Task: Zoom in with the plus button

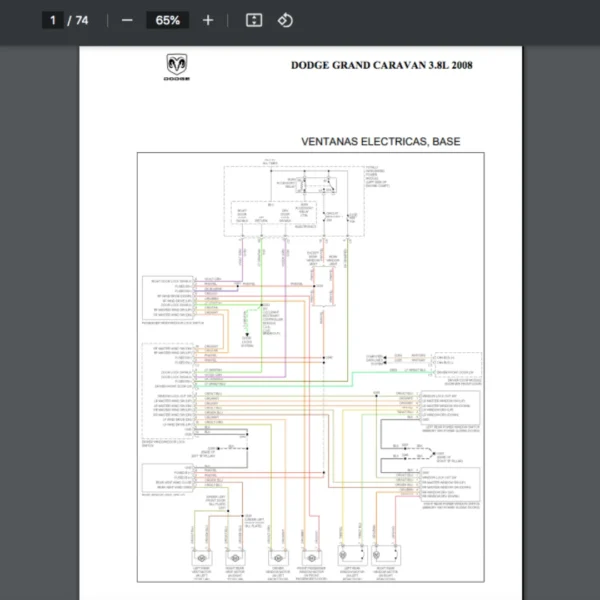Action: coord(208,20)
